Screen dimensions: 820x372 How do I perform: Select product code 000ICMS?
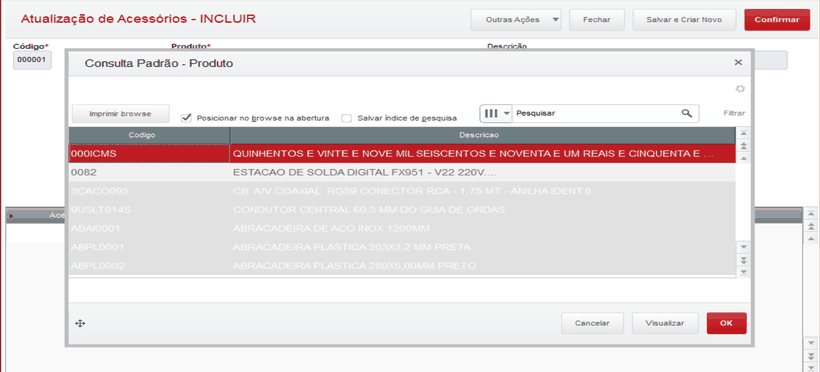click(x=149, y=154)
